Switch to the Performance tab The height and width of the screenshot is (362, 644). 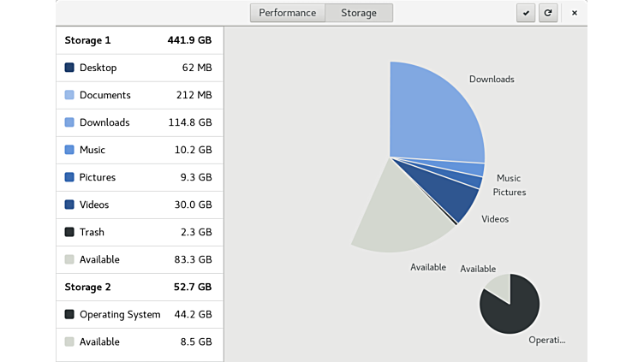coord(288,13)
